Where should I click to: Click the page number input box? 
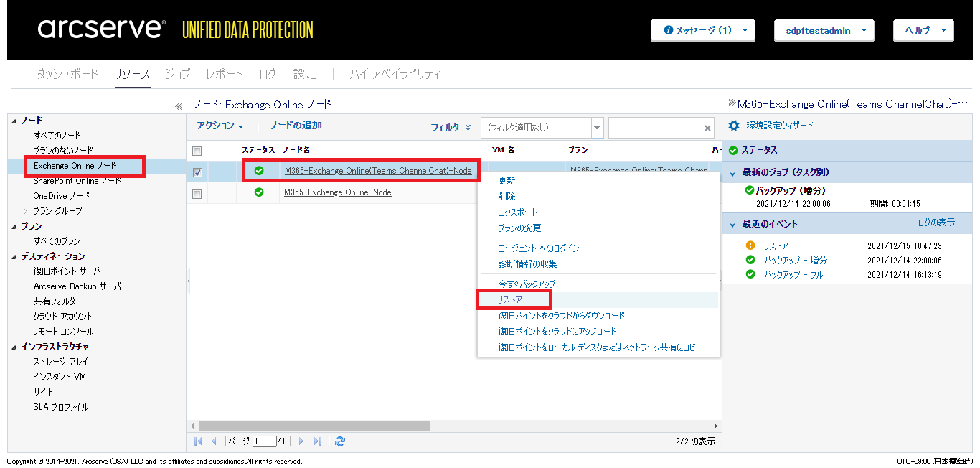click(x=264, y=441)
